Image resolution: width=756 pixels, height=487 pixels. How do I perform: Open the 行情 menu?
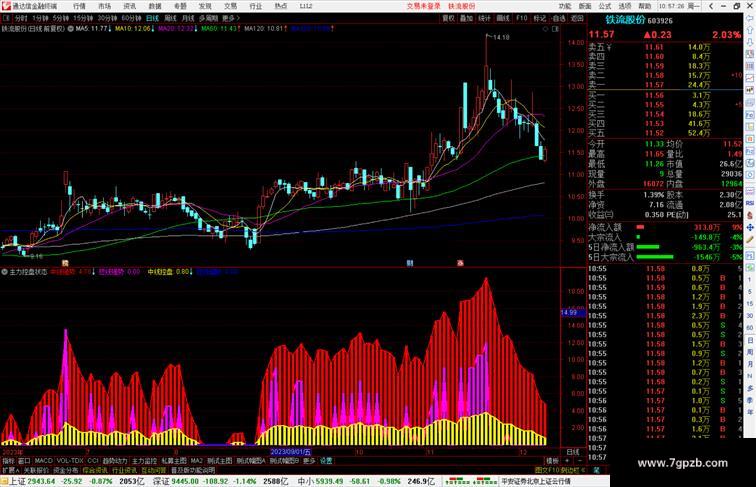pos(79,6)
